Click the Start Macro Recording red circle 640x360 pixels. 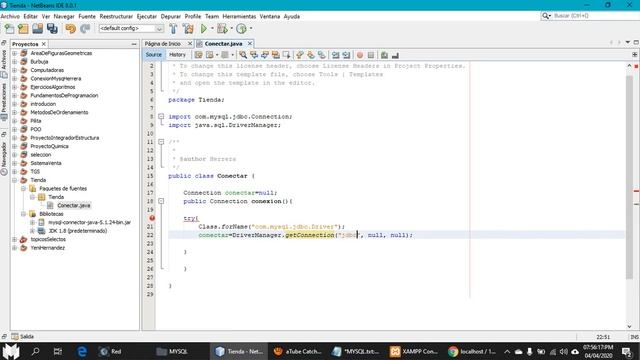360,55
